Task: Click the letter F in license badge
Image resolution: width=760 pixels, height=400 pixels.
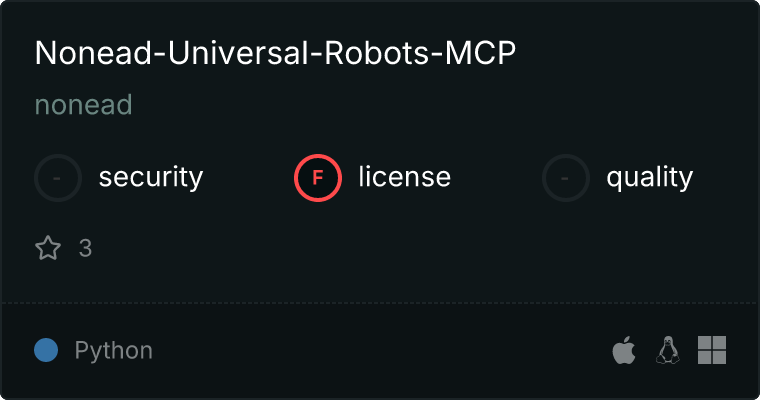Action: pos(317,178)
